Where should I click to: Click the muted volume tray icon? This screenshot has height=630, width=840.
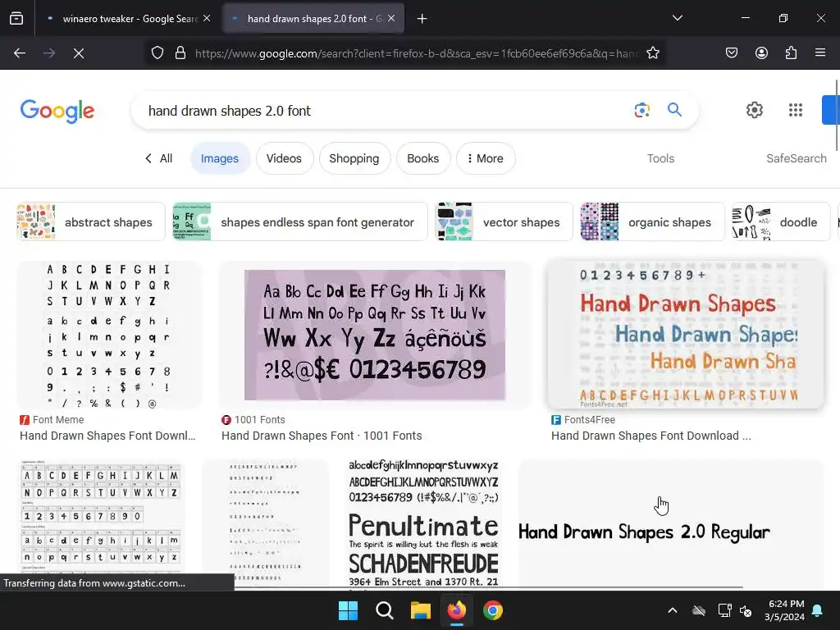coord(746,610)
